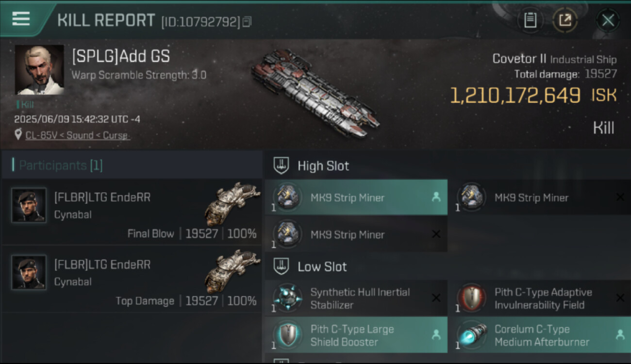Toggle X on right MK9 Strip Miner
631x364 pixels.
(619, 198)
